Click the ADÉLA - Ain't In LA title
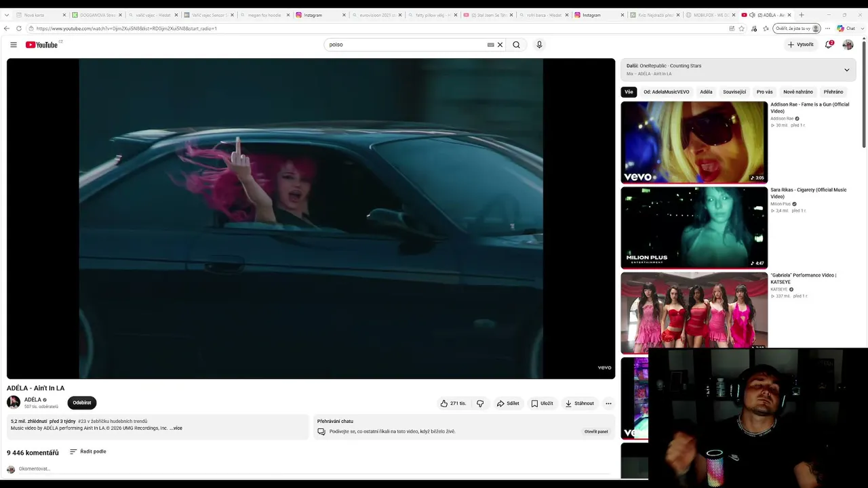868x488 pixels. tap(36, 388)
